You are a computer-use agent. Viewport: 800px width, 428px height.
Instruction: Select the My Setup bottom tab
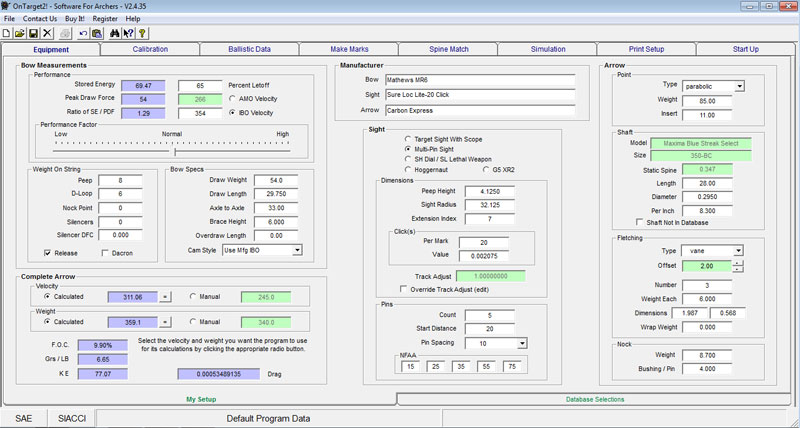pyautogui.click(x=201, y=399)
